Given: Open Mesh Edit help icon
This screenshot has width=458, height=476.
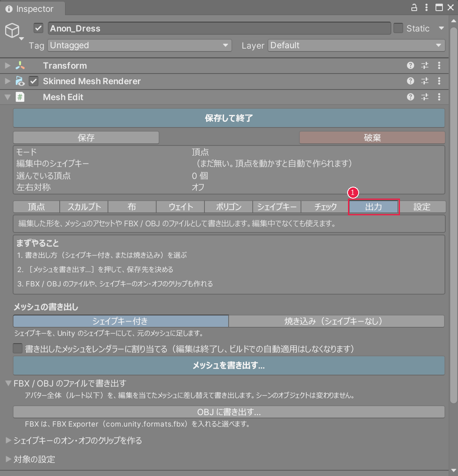Looking at the screenshot, I should point(410,97).
